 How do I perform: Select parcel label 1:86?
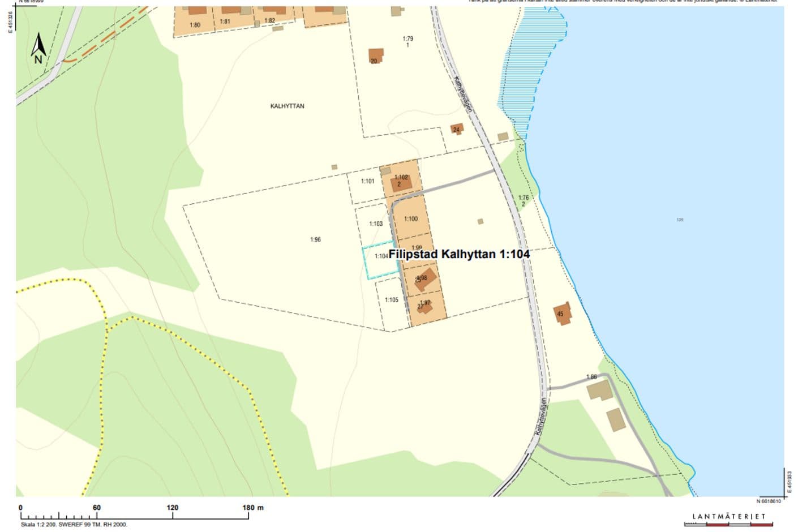[591, 377]
